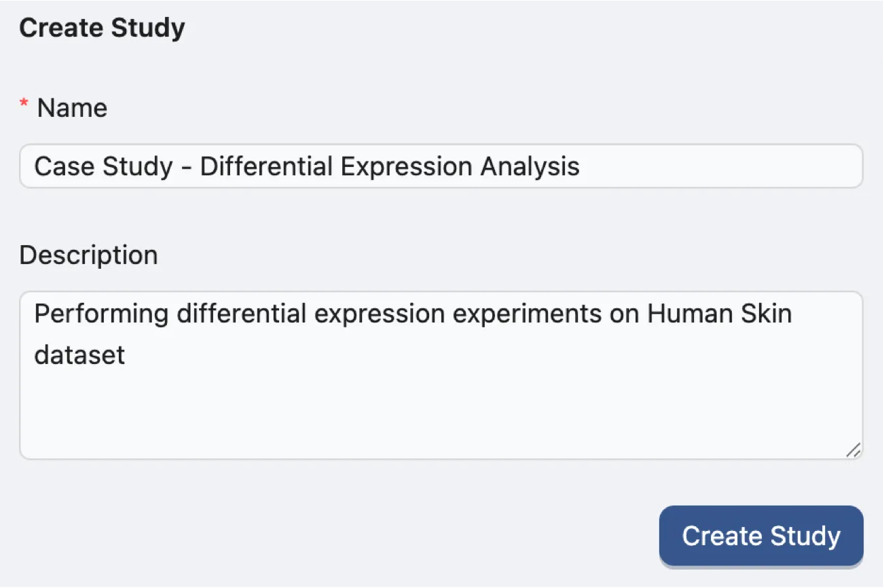Click inside the Name input field
Viewport: 884px width, 588px height.
441,166
